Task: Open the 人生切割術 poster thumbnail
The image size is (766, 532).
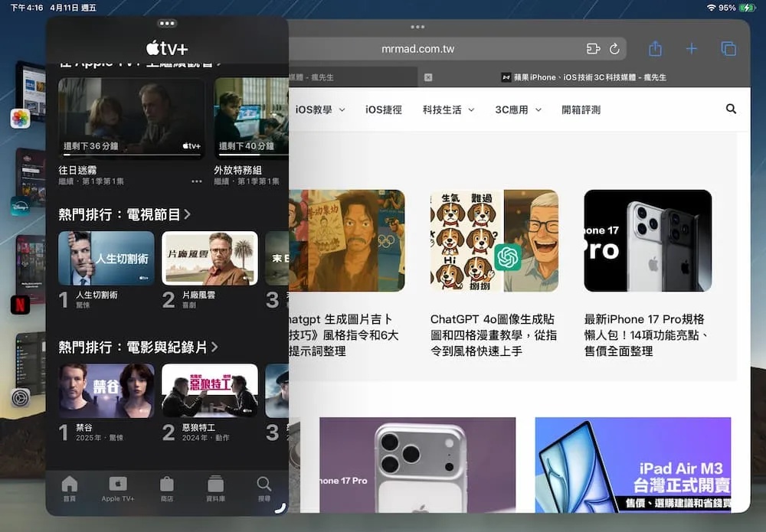Action: [x=106, y=258]
